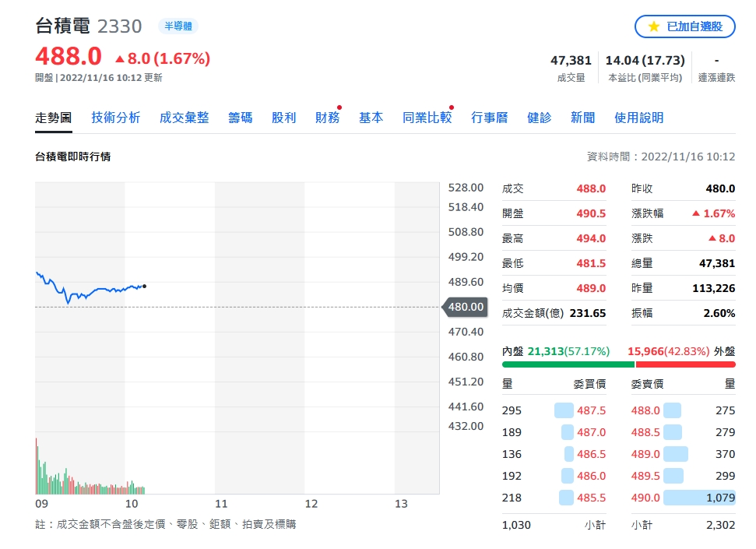Click the 台積電即時行情 section title
The width and height of the screenshot is (756, 549).
[x=73, y=157]
